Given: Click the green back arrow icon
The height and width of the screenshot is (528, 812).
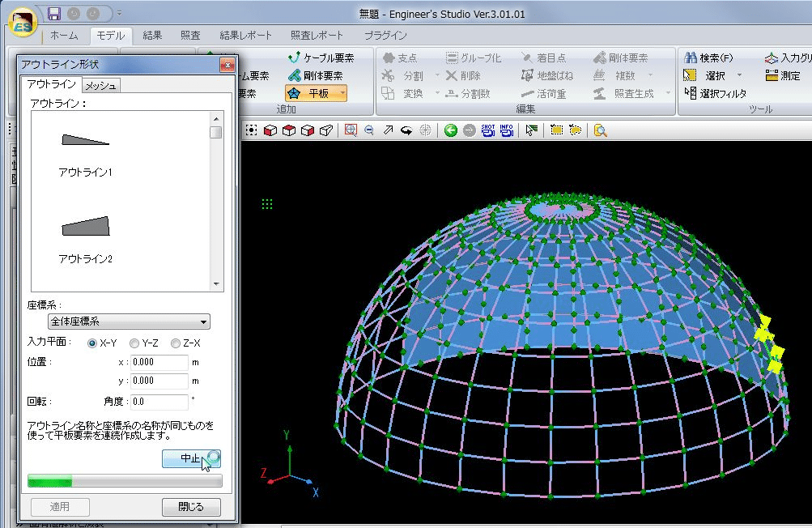Looking at the screenshot, I should (x=451, y=130).
